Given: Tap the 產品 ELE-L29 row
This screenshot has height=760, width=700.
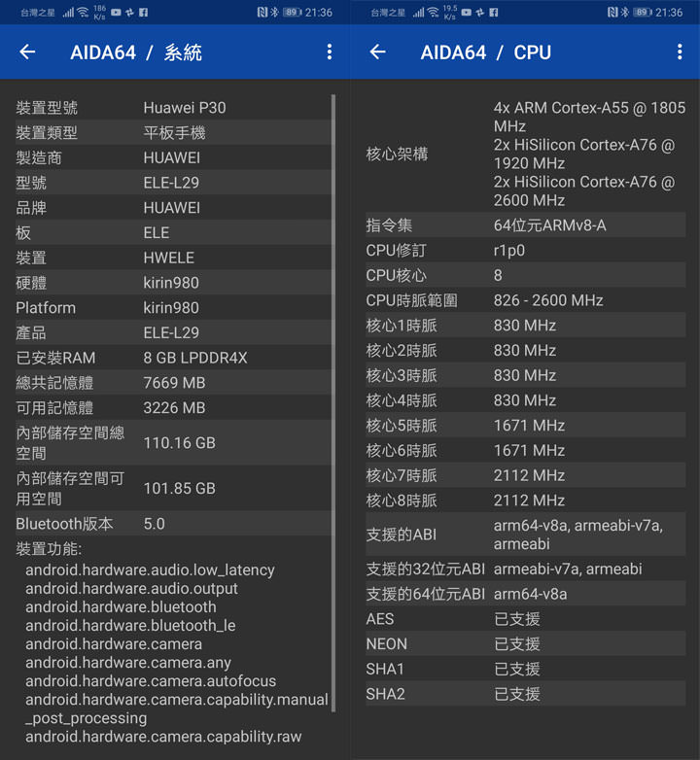Looking at the screenshot, I should 174,332.
